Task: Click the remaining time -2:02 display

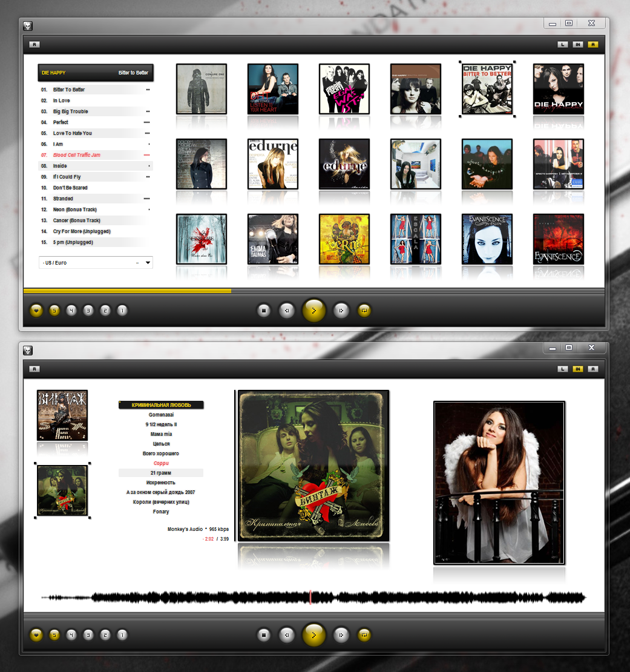Action: click(x=208, y=539)
